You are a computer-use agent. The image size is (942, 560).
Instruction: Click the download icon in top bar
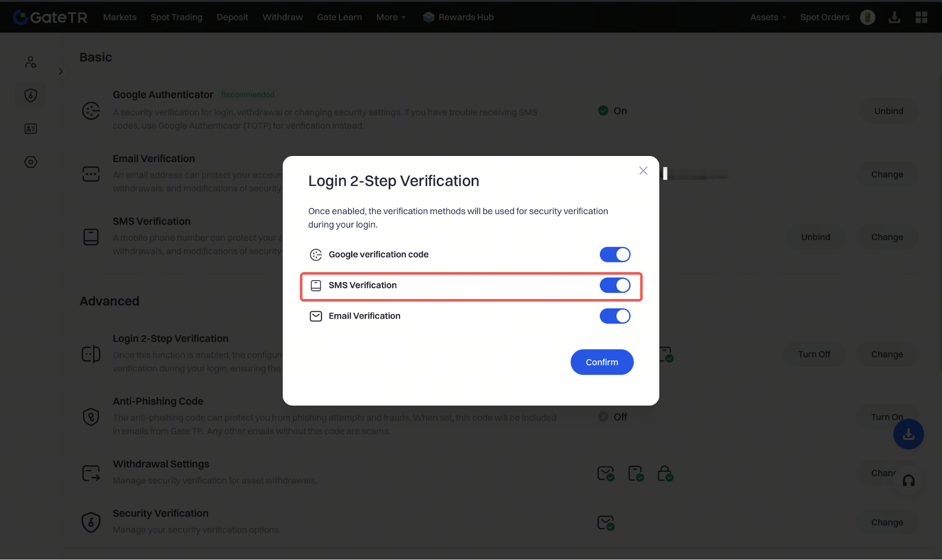point(894,17)
